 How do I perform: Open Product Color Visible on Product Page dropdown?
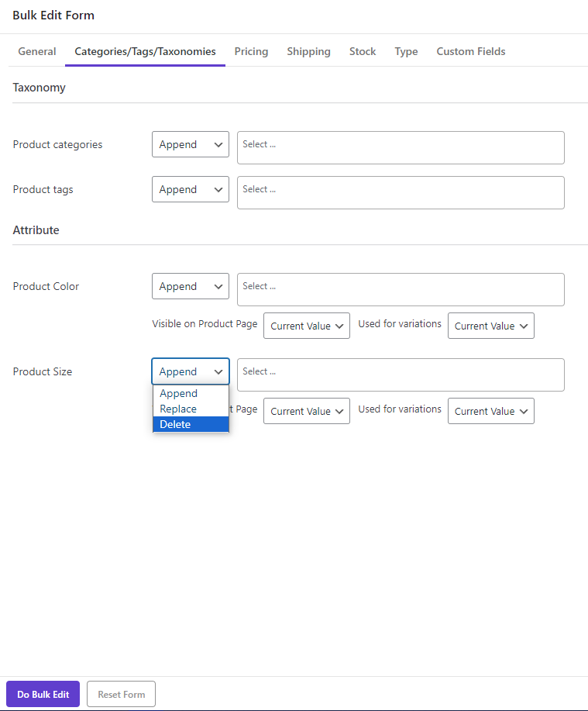307,326
